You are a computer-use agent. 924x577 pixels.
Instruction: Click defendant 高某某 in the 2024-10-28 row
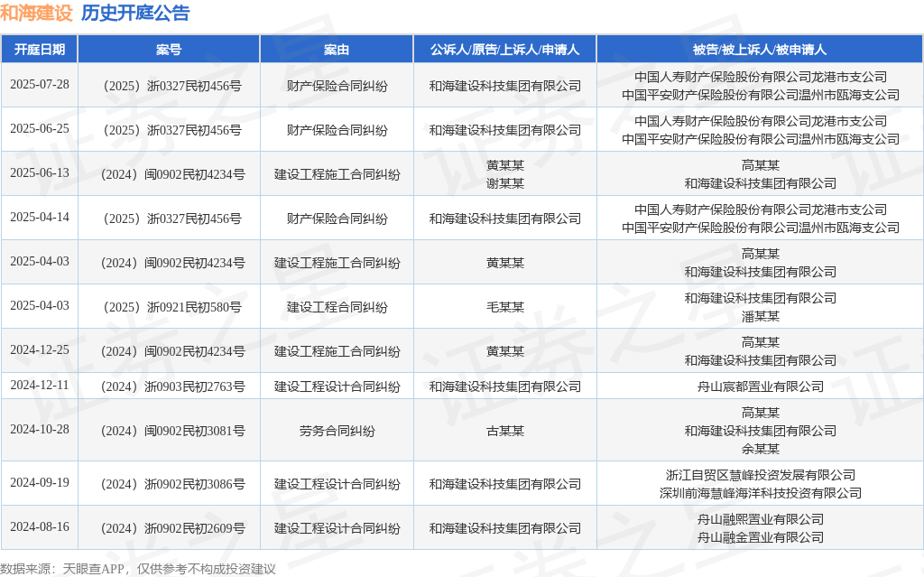pyautogui.click(x=760, y=413)
